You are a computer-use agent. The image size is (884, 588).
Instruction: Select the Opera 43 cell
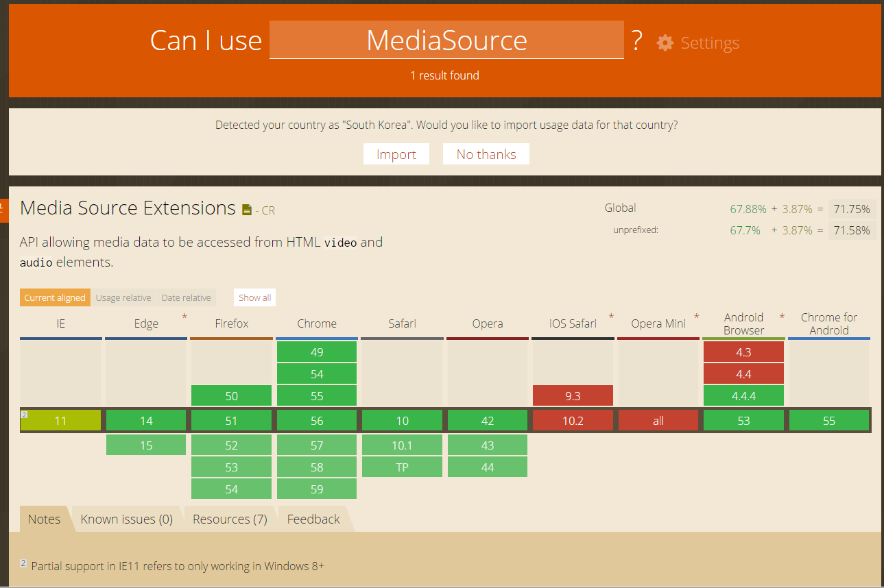click(488, 445)
